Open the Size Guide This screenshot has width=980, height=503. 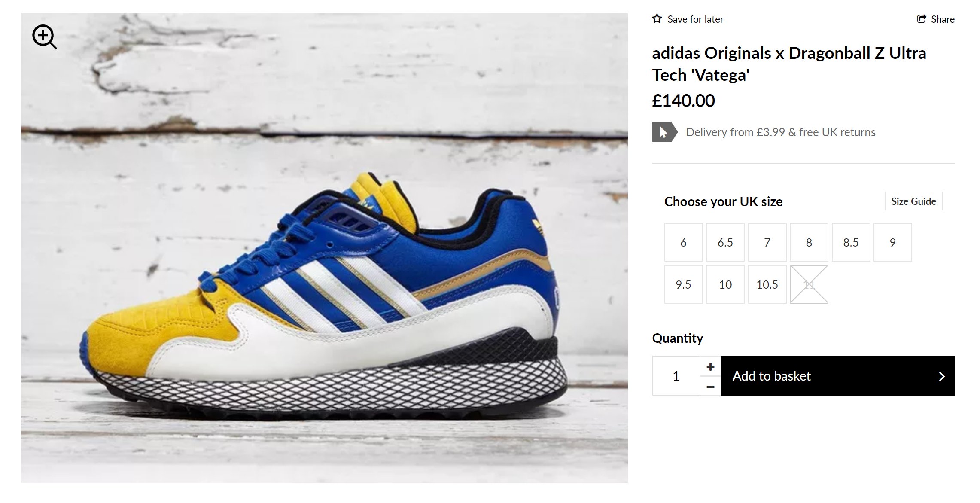coord(913,201)
